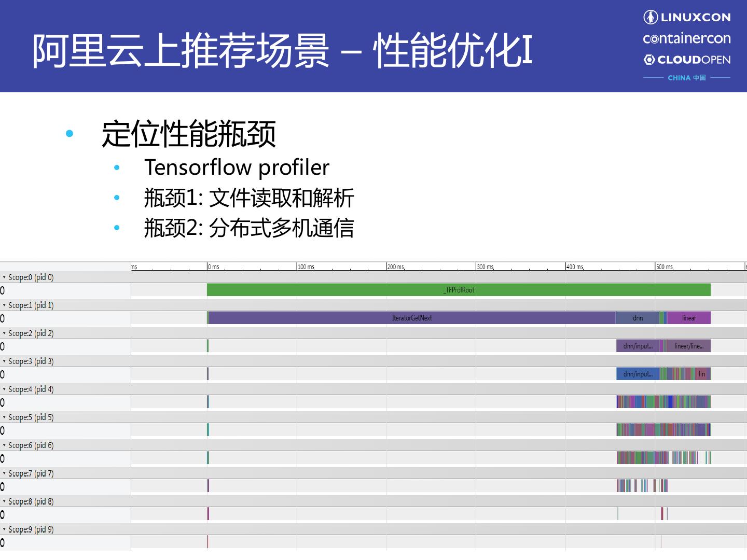Collapse the Scope:1 (pid 1) row
Image resolution: width=747 pixels, height=560 pixels.
click(4, 305)
